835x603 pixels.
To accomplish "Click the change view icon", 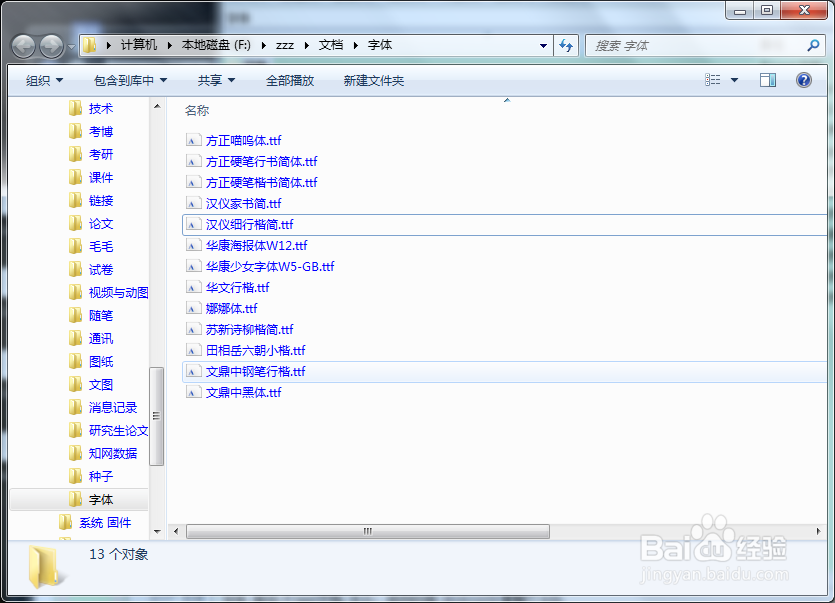I will tap(713, 80).
